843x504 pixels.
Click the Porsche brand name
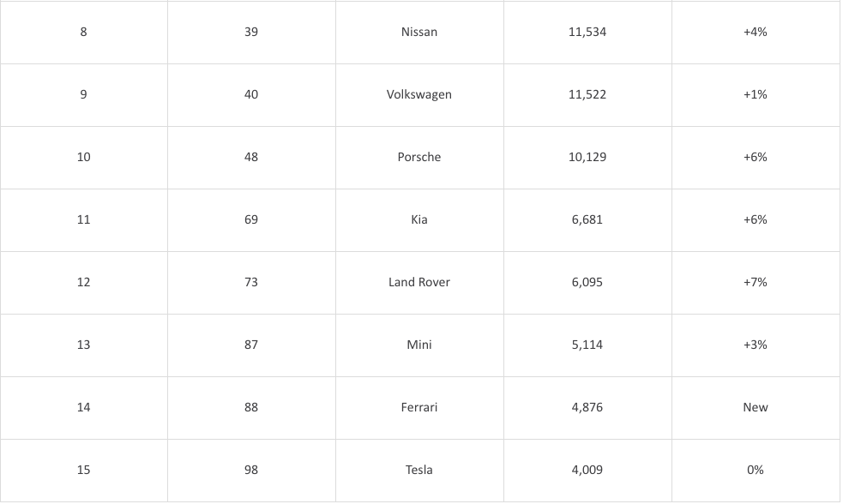(x=418, y=157)
